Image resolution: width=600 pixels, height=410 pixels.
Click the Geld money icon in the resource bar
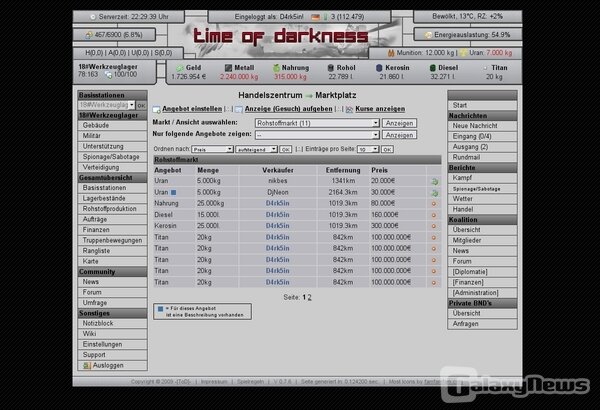point(179,68)
